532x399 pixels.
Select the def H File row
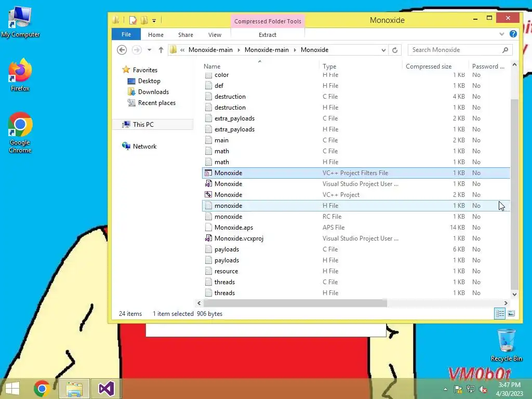[356, 86]
